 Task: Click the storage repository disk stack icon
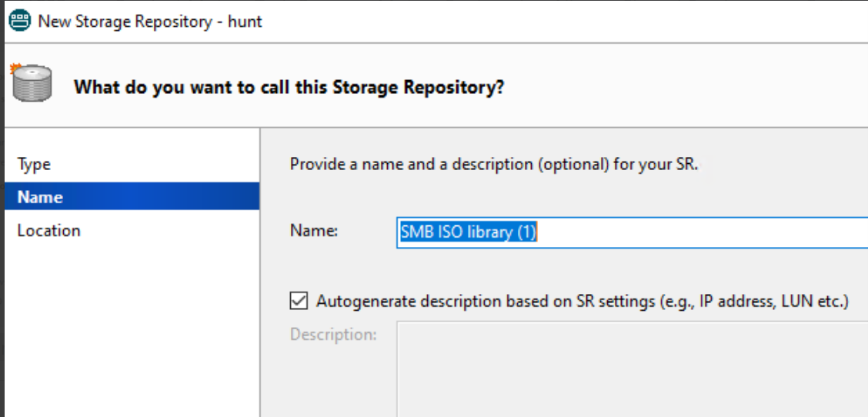click(x=32, y=85)
